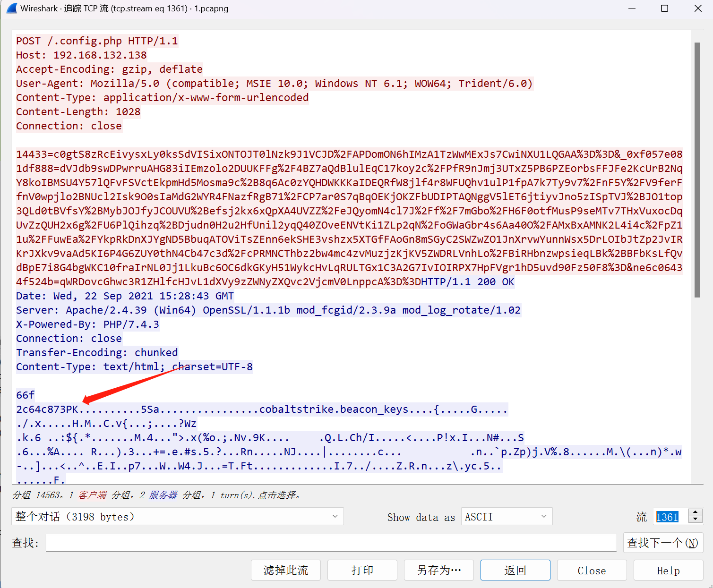Click the stream number field showing 1361
Image resolution: width=713 pixels, height=588 pixels.
point(671,517)
